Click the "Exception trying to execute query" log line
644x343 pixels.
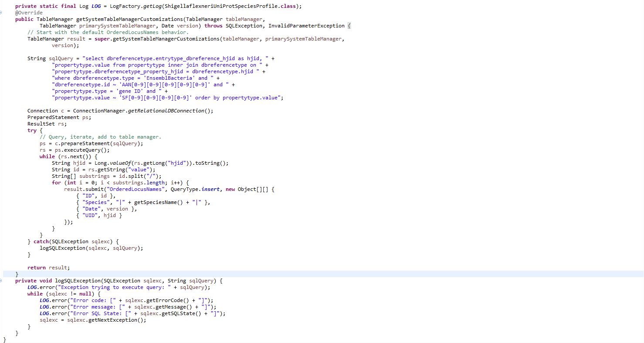119,287
